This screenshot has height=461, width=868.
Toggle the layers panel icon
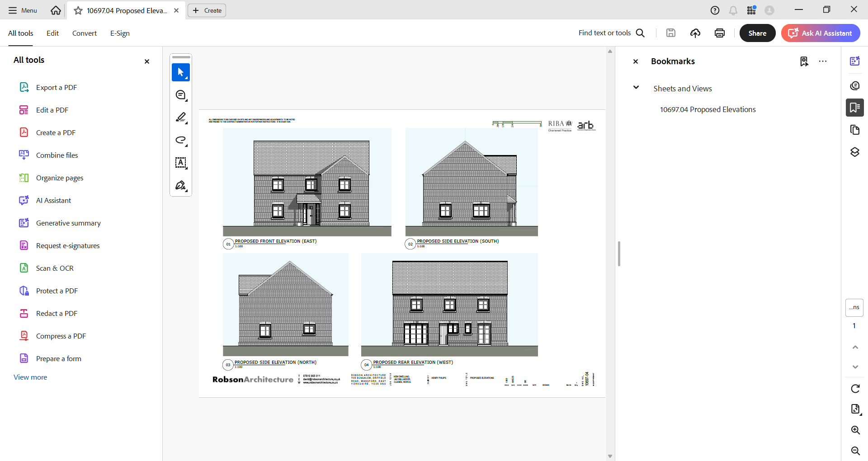point(854,152)
